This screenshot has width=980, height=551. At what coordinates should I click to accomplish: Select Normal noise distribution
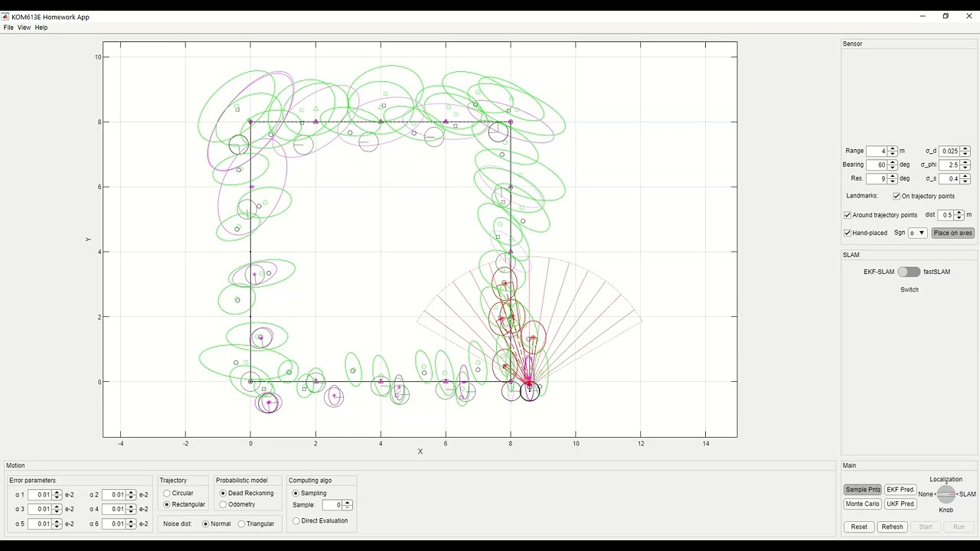(x=206, y=524)
